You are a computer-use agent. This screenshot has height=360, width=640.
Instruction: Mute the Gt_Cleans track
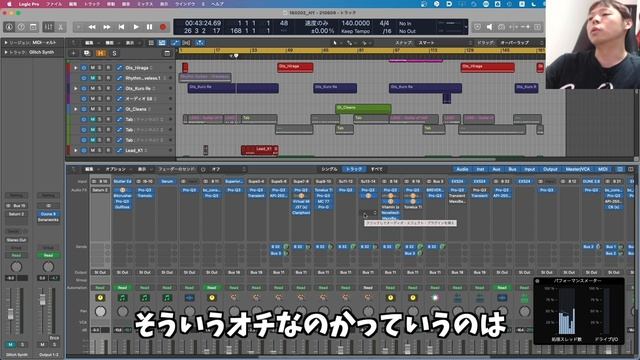tap(93, 109)
